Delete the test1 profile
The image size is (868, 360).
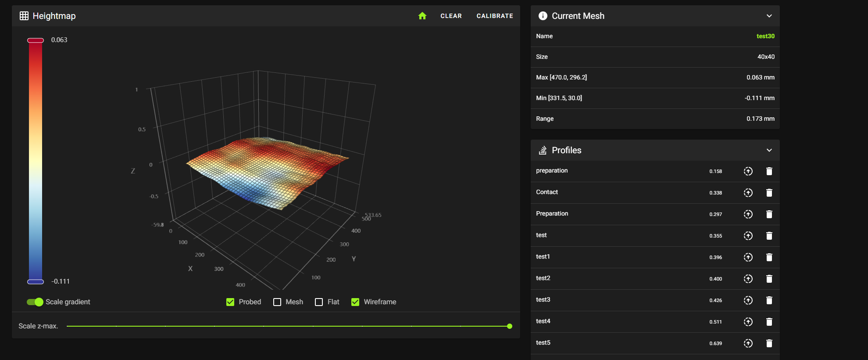pyautogui.click(x=769, y=257)
